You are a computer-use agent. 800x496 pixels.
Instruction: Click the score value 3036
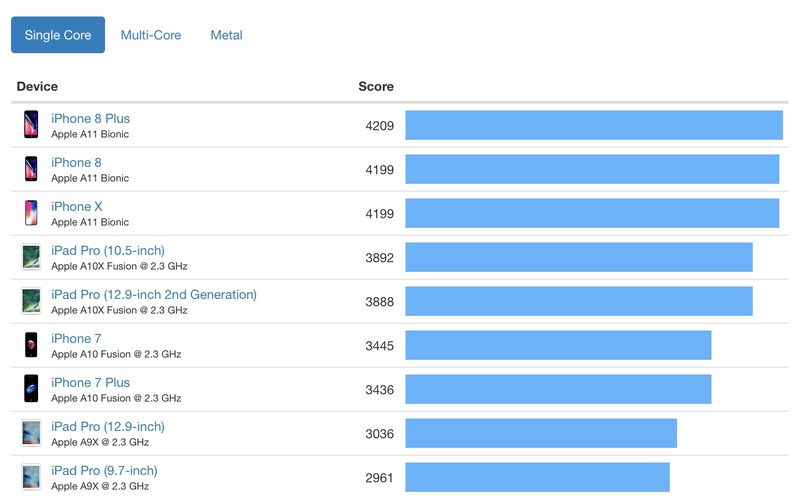point(380,434)
